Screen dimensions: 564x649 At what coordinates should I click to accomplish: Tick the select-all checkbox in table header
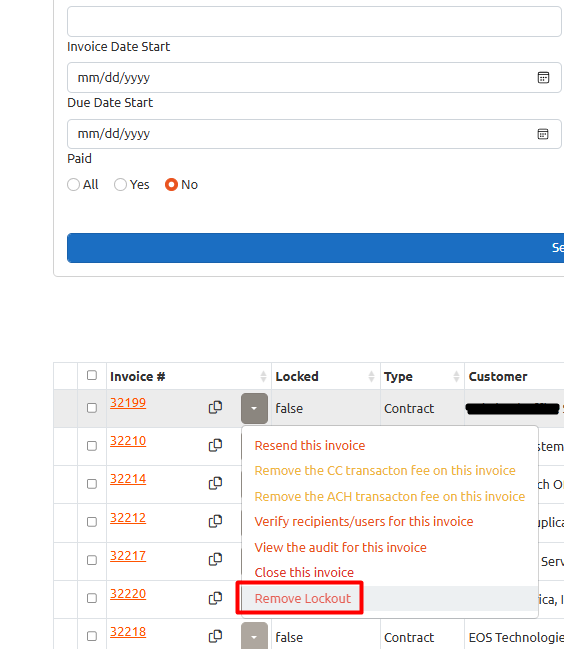[x=92, y=375]
